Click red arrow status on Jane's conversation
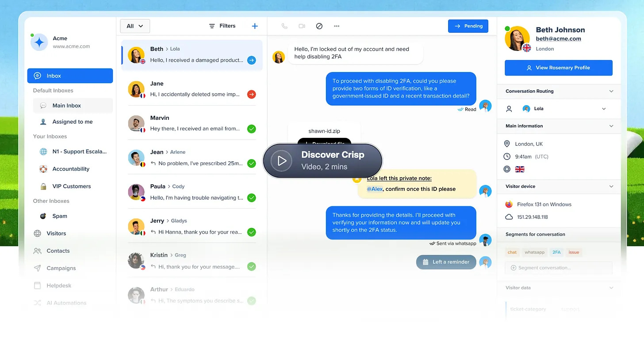Image resolution: width=644 pixels, height=338 pixels. coord(251,94)
